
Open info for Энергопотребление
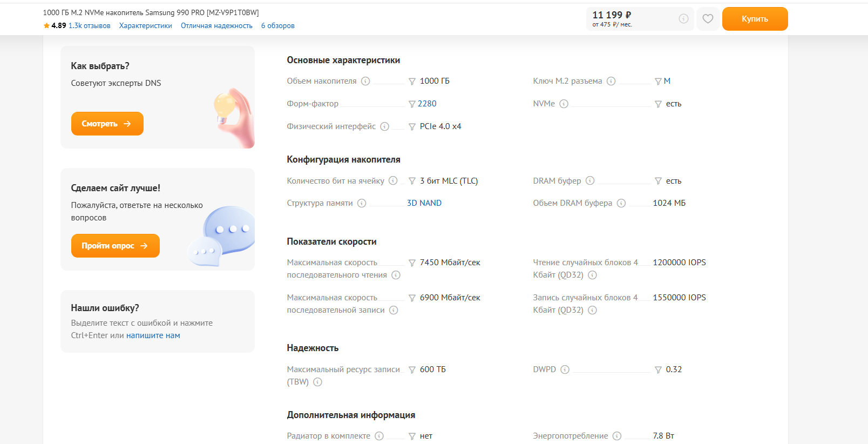[x=617, y=436]
